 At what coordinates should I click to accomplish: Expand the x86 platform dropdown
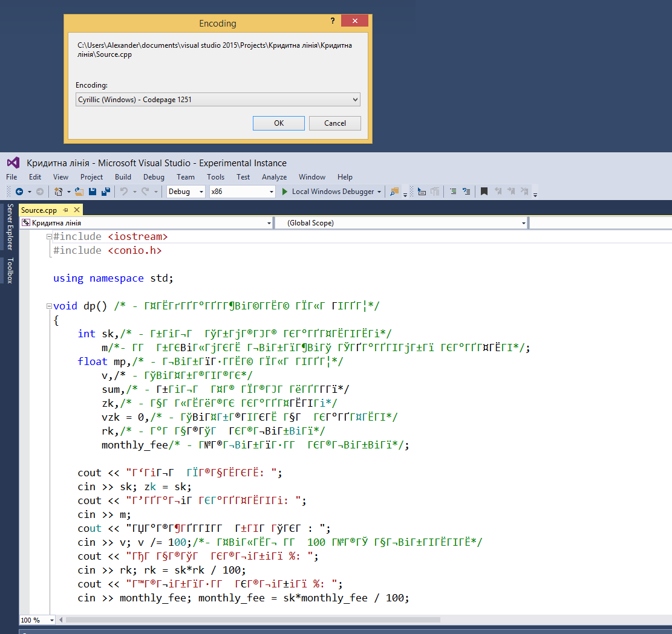coord(272,192)
